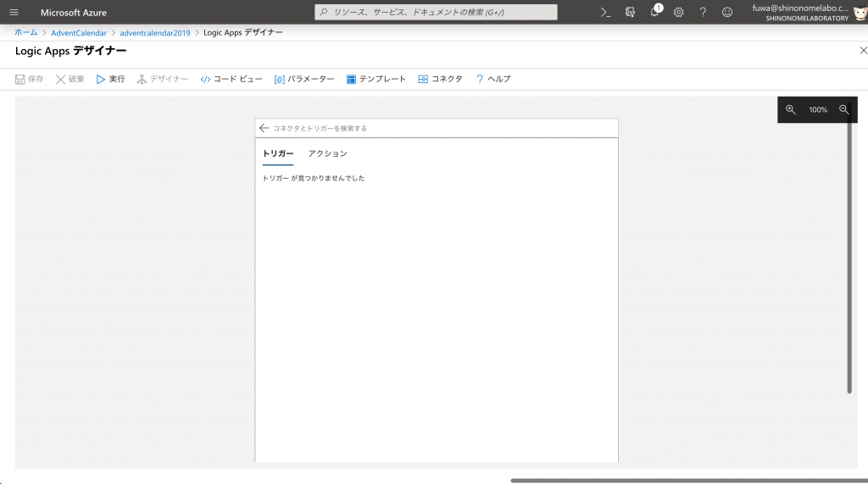Open adventcalendar2019 breadcrumb link
This screenshot has width=868, height=484.
click(x=155, y=33)
